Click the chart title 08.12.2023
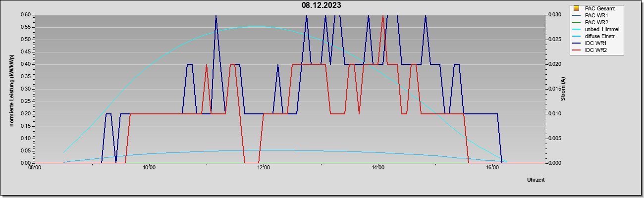 [x=322, y=5]
